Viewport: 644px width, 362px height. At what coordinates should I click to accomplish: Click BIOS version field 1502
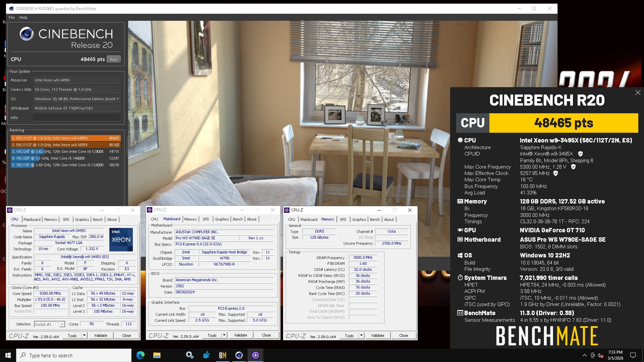224,286
